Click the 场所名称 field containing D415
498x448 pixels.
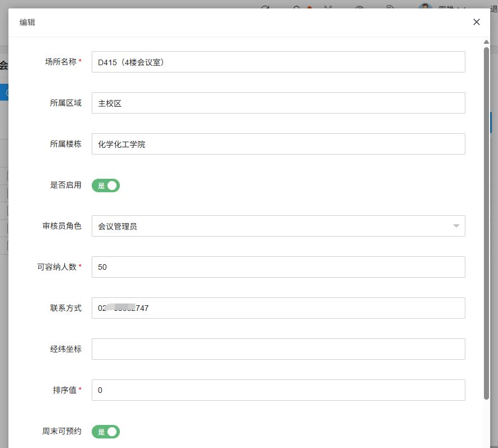click(x=278, y=62)
